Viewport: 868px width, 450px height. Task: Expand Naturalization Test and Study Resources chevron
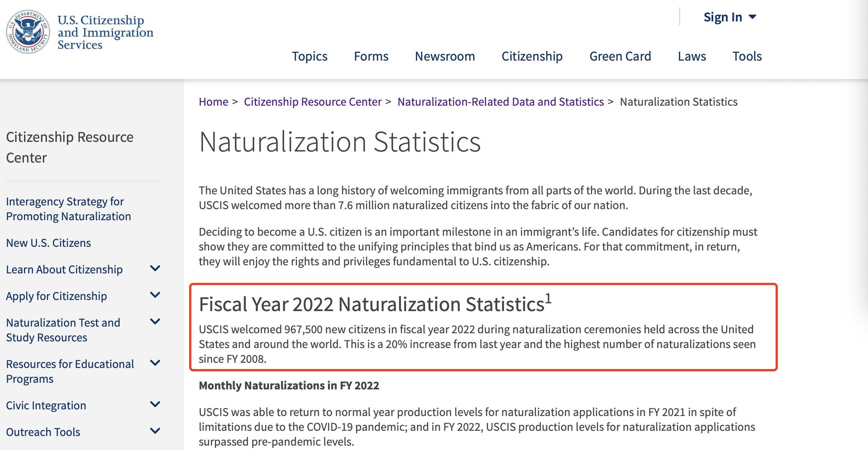coord(155,322)
